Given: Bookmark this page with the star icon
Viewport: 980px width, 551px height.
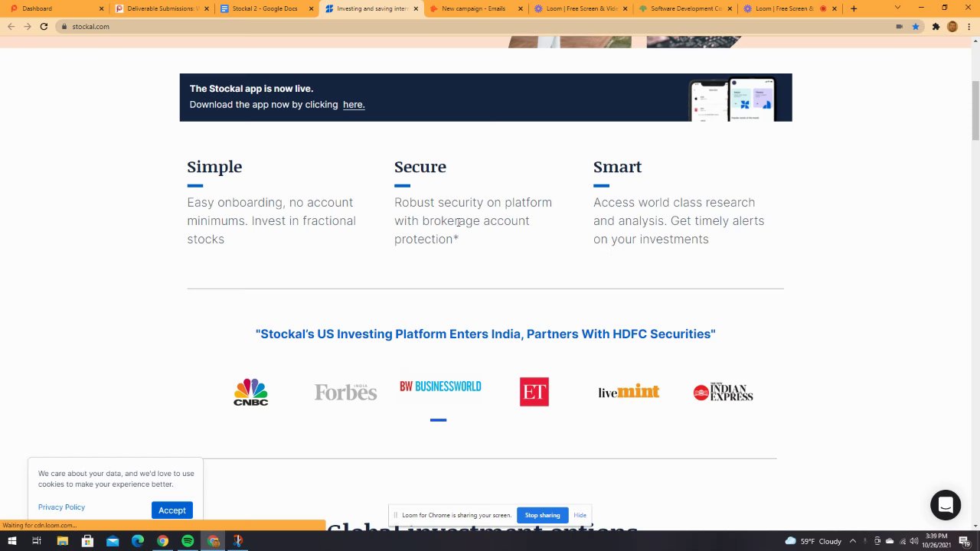Looking at the screenshot, I should [x=915, y=26].
